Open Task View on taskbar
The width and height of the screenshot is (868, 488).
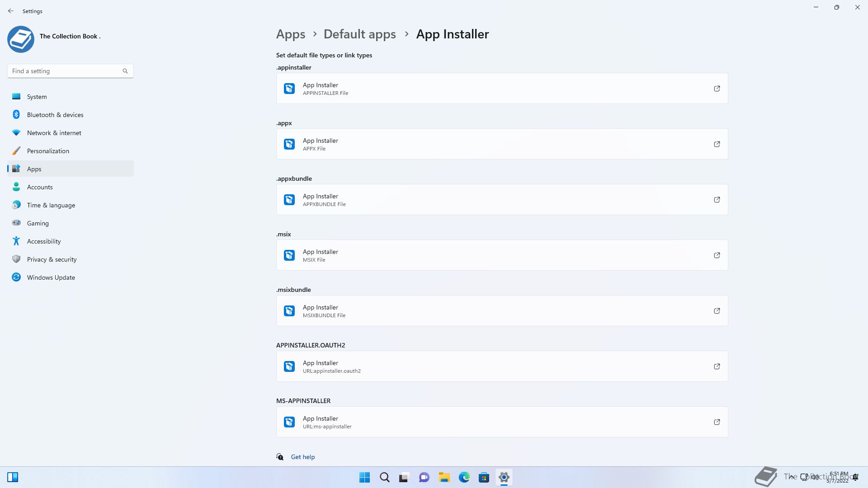click(404, 478)
